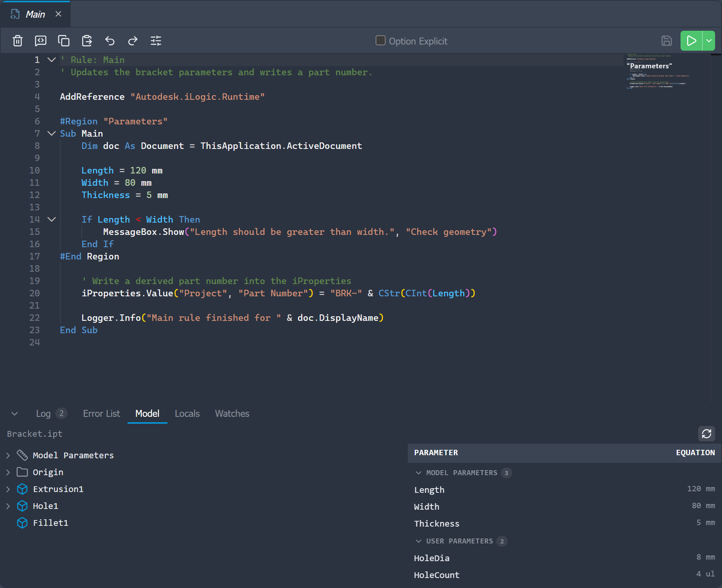This screenshot has height=588, width=722.
Task: Open editor settings sliders icon
Action: 156,41
